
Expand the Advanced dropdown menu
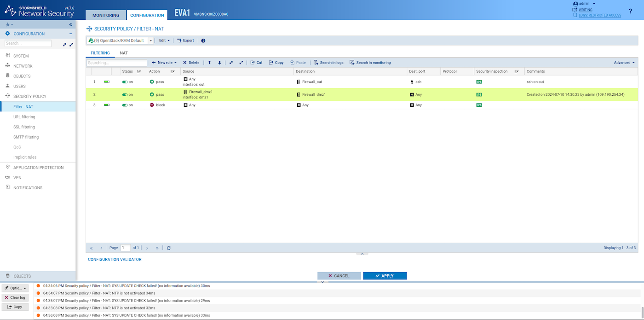624,63
